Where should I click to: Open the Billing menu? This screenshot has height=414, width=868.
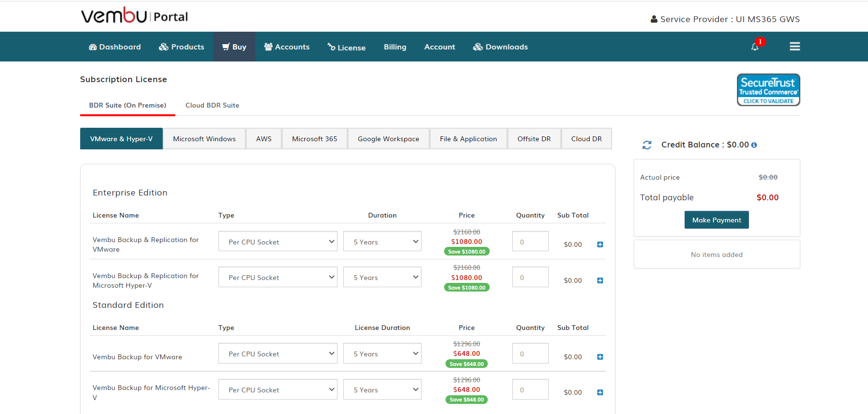(x=395, y=47)
